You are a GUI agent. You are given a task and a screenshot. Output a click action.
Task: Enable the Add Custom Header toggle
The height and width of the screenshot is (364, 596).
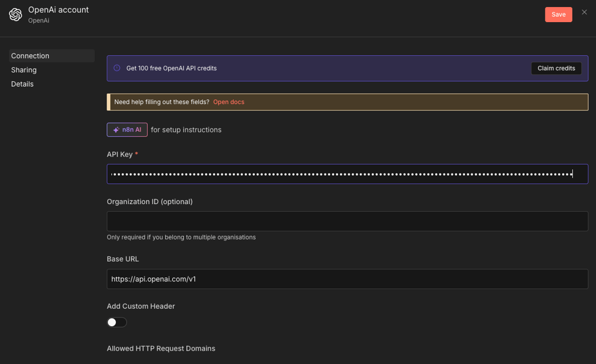pos(116,322)
